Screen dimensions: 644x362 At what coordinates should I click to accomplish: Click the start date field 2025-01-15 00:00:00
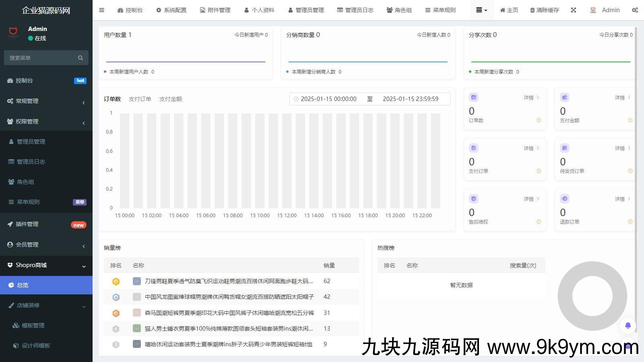328,99
